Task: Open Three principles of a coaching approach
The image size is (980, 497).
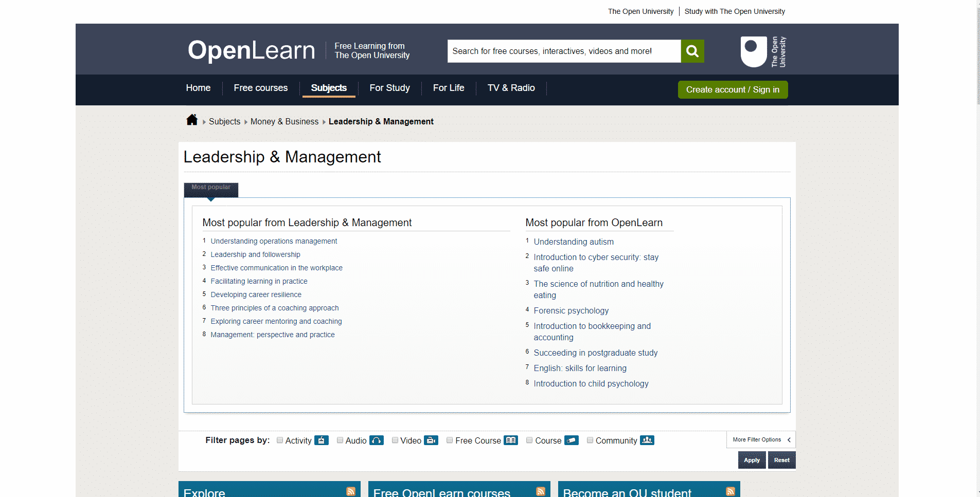Action: [275, 308]
